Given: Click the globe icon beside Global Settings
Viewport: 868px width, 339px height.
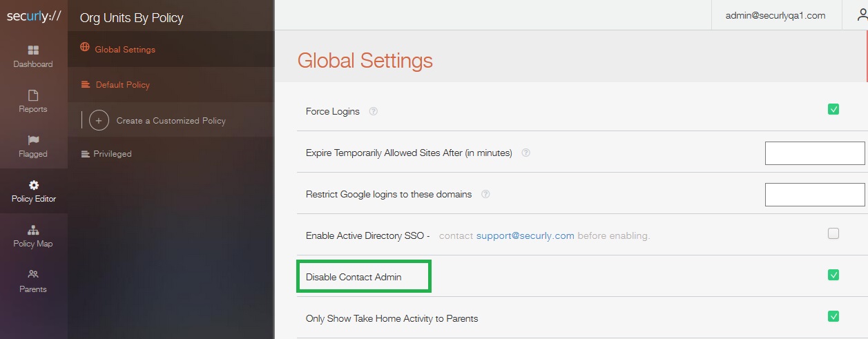Looking at the screenshot, I should pyautogui.click(x=85, y=48).
